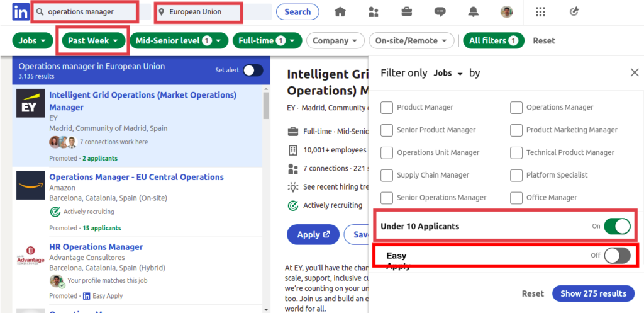Click Reset in the filter panel
Image resolution: width=644 pixels, height=313 pixels.
click(533, 293)
